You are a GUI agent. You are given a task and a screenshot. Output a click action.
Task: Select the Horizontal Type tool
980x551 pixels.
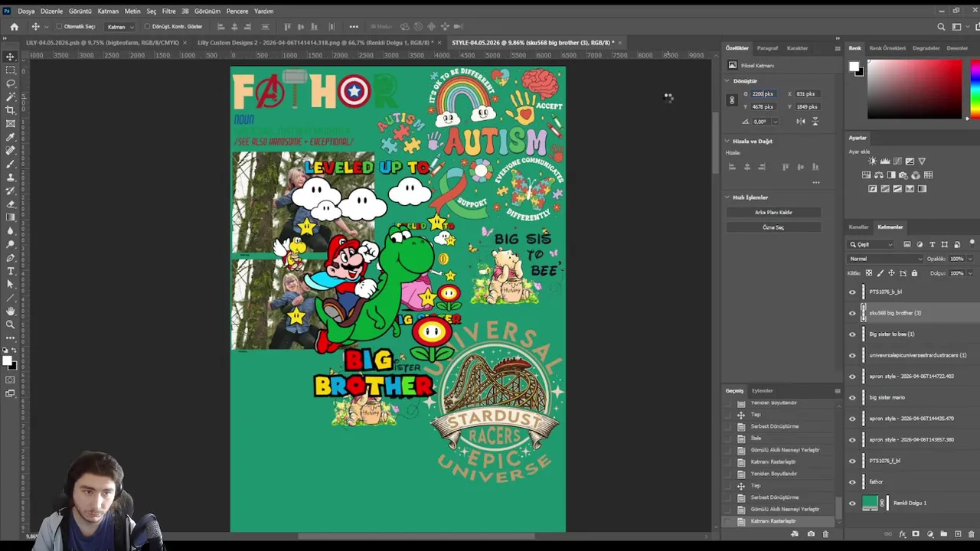pos(11,271)
